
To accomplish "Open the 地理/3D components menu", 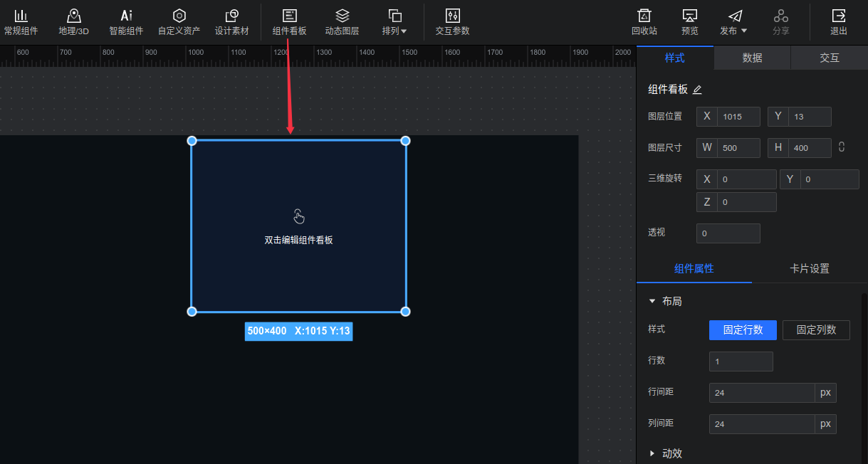I will click(x=73, y=22).
